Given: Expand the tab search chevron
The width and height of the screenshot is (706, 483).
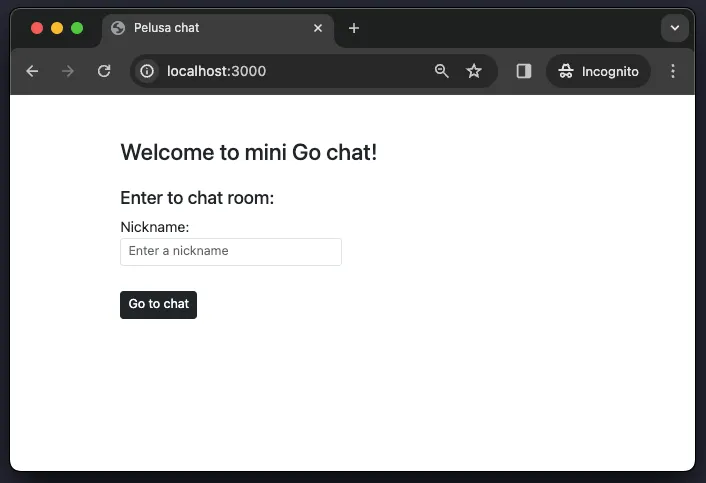Looking at the screenshot, I should [x=675, y=28].
